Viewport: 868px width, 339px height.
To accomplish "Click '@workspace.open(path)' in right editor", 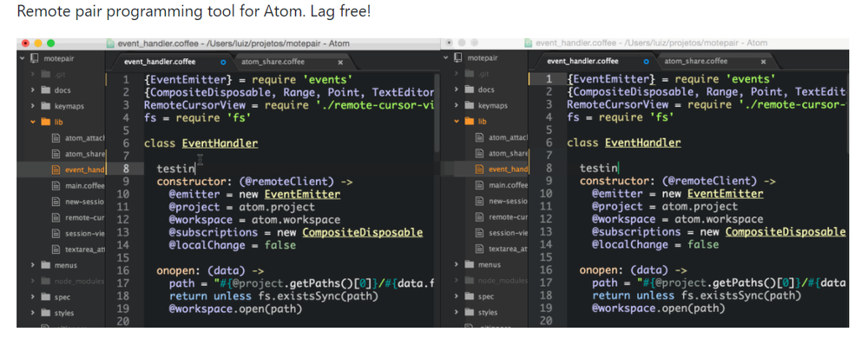I will (x=658, y=308).
